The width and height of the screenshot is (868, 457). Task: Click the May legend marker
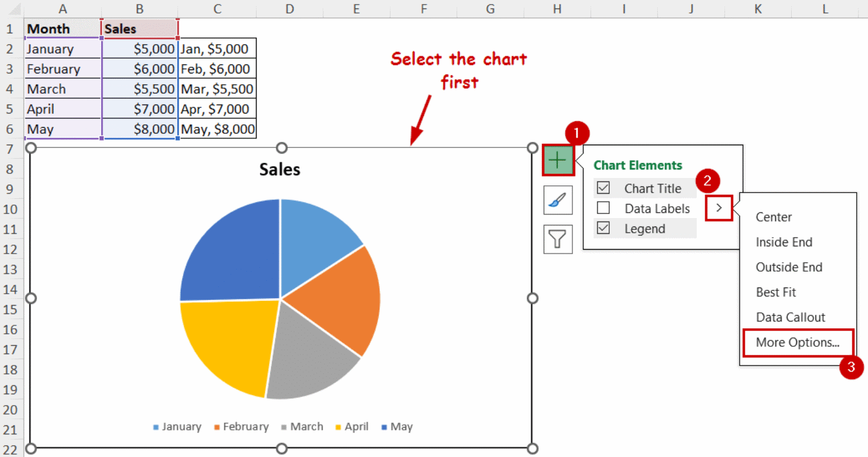point(384,427)
